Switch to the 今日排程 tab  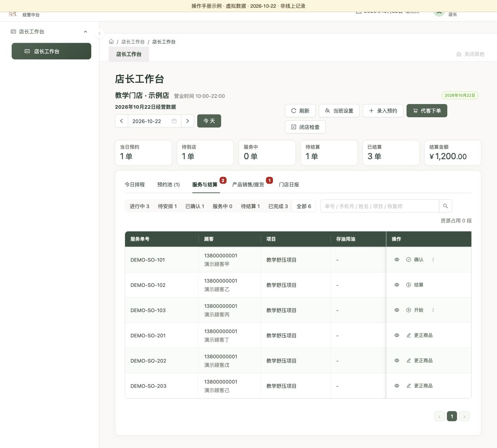(135, 185)
